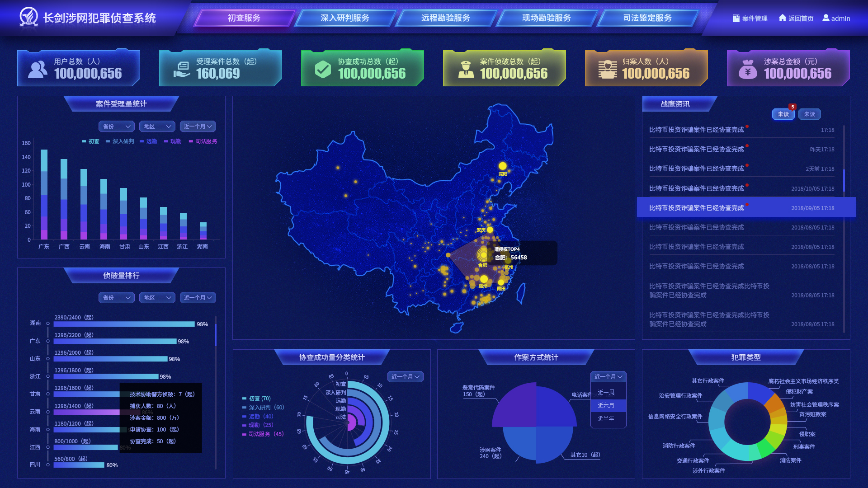Image resolution: width=868 pixels, height=488 pixels.
Task: Click the yen money bag icon
Action: click(x=748, y=69)
